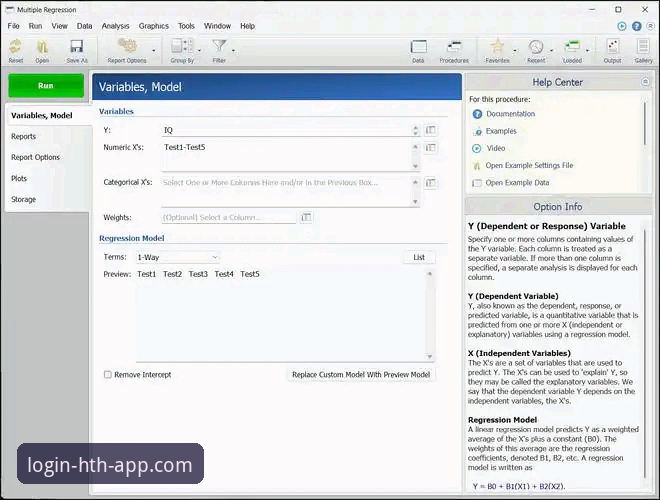Click the Y field stepper arrows
This screenshot has height=500, width=660.
[x=415, y=130]
